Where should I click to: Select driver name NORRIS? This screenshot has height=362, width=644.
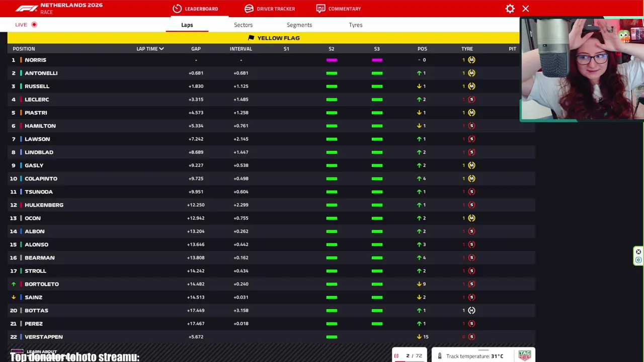(x=35, y=60)
